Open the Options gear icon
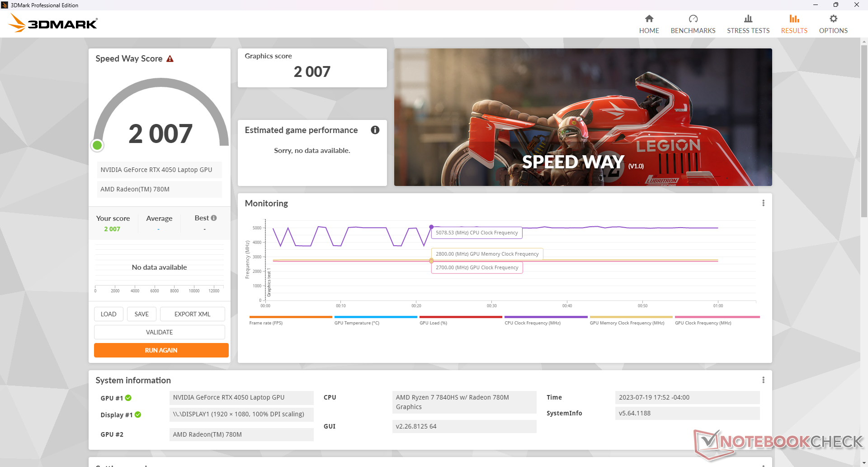The height and width of the screenshot is (467, 868). tap(833, 19)
